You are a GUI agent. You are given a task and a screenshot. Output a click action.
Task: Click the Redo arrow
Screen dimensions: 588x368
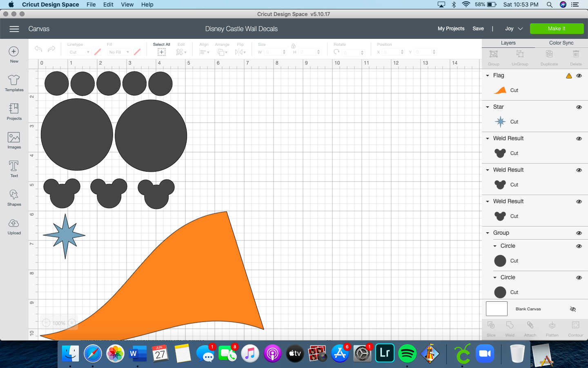tap(51, 49)
